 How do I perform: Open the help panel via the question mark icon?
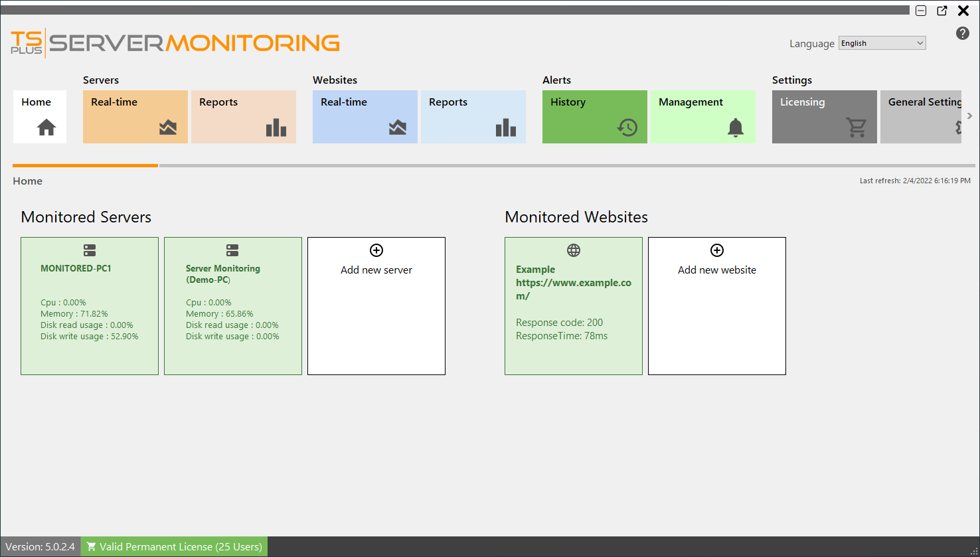[x=963, y=33]
